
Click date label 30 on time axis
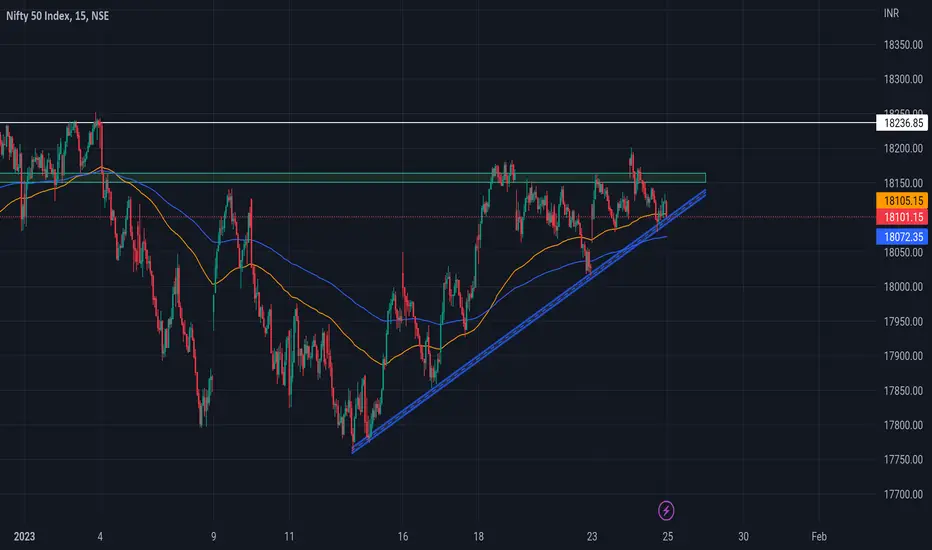point(743,536)
